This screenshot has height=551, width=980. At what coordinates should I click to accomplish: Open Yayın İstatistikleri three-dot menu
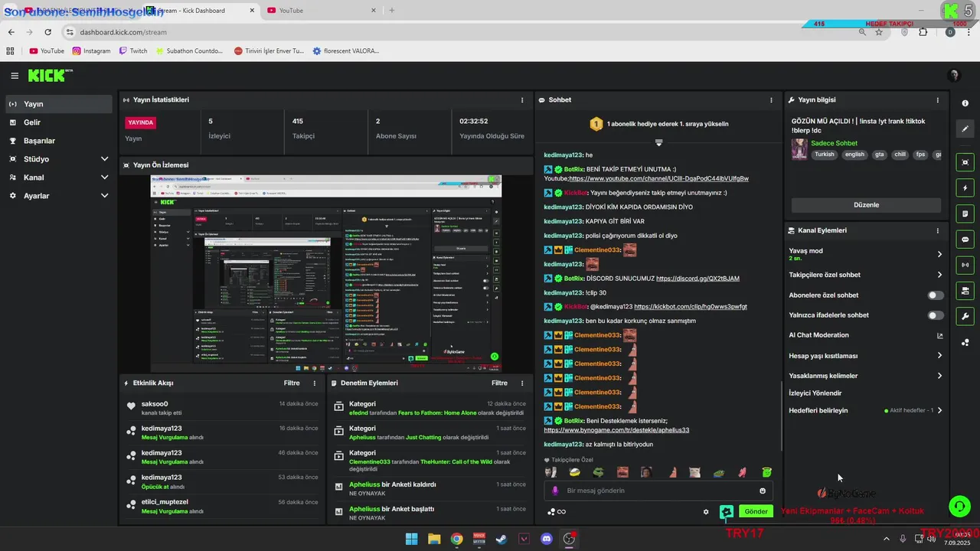point(522,100)
